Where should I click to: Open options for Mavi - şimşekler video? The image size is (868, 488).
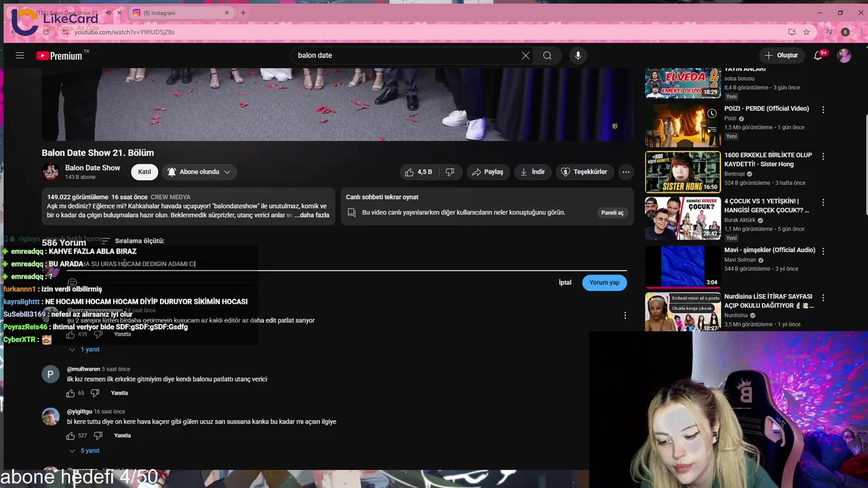pos(823,251)
